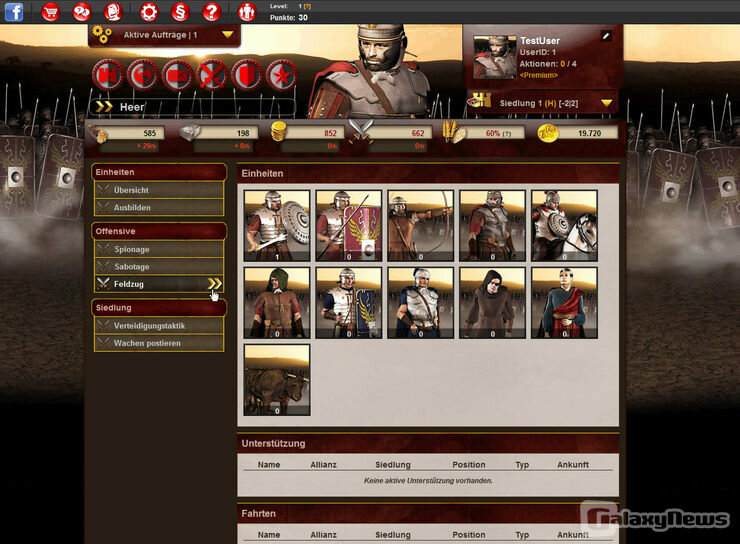Click Position column in Fahrten table
The width and height of the screenshot is (740, 544).
coord(469,535)
